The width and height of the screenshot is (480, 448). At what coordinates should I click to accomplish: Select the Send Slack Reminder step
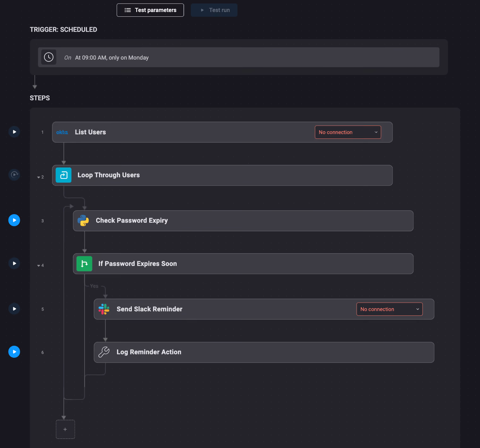pos(264,309)
